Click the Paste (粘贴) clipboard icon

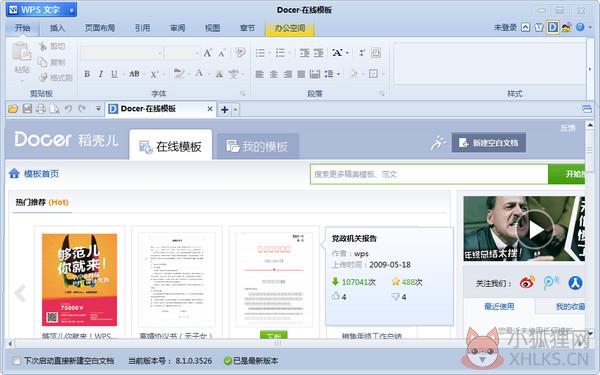point(21,52)
